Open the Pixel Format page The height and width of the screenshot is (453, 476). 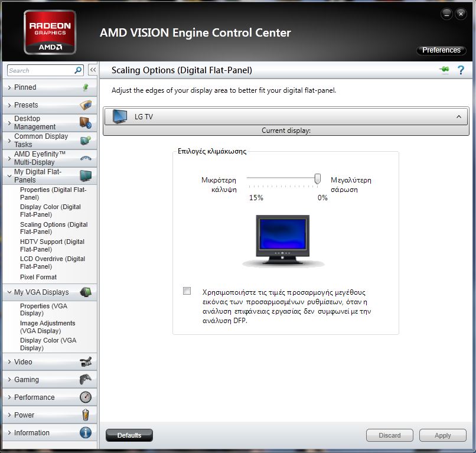tap(38, 277)
